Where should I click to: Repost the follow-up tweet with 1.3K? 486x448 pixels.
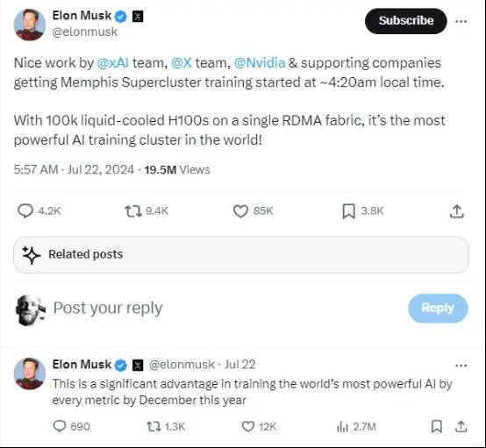coord(154,427)
